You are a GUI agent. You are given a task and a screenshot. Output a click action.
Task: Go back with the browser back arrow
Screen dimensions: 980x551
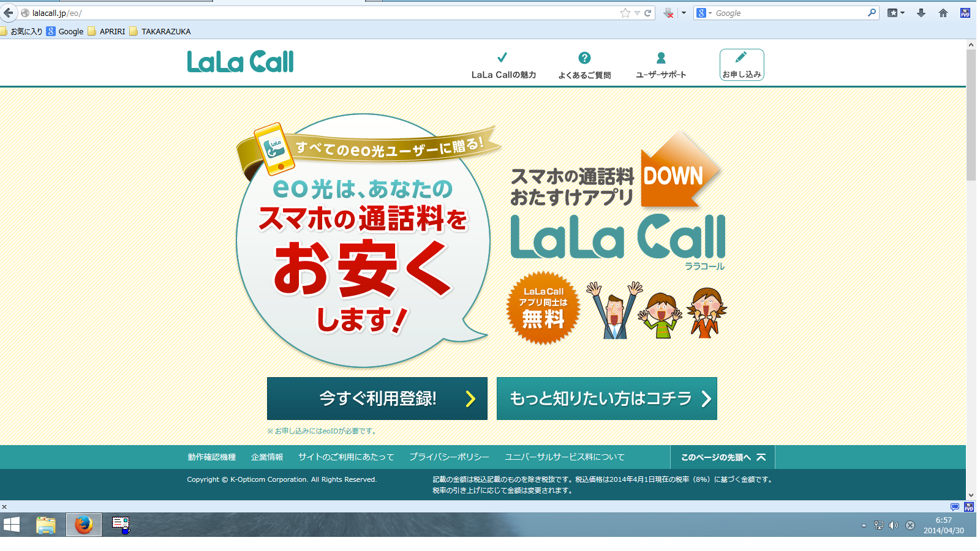pyautogui.click(x=8, y=13)
